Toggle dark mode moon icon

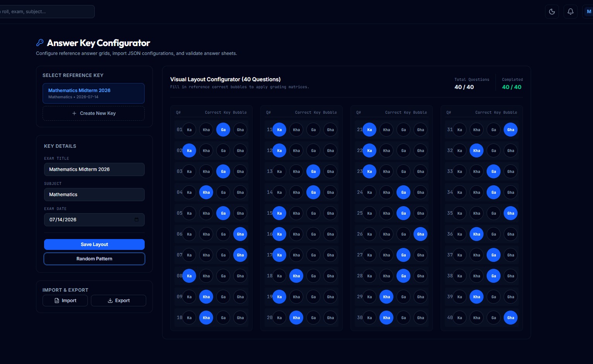pyautogui.click(x=552, y=12)
